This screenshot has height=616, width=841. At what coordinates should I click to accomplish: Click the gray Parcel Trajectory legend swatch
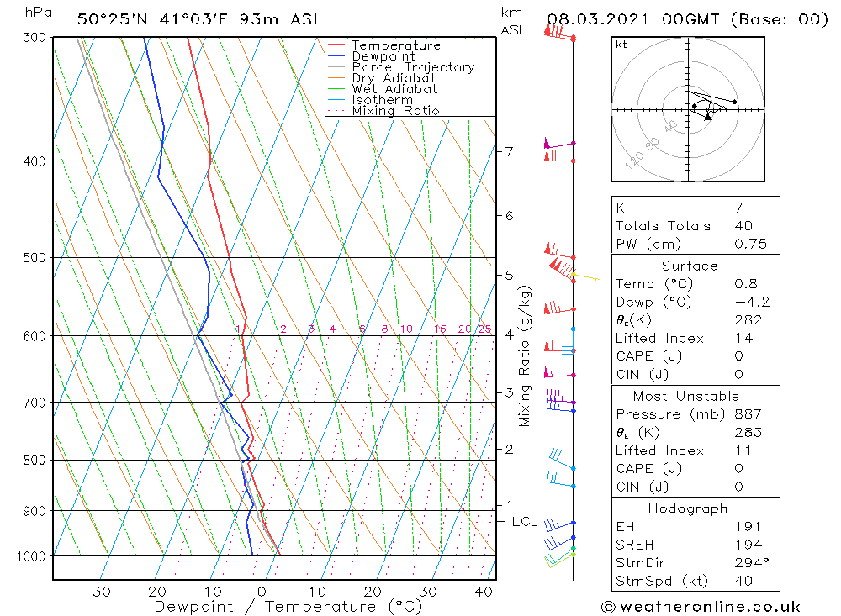click(x=336, y=67)
